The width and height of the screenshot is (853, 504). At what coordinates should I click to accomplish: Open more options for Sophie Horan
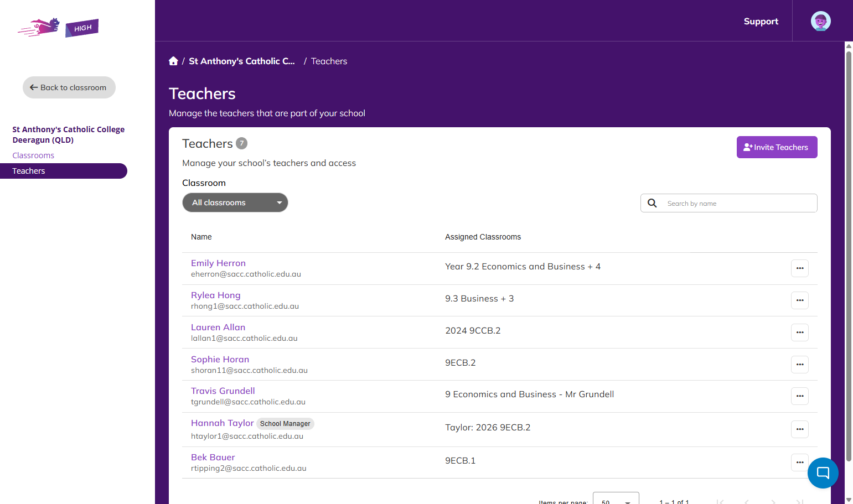point(800,365)
